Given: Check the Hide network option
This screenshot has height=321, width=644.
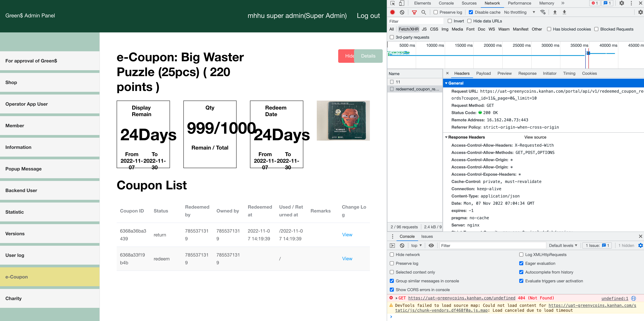Looking at the screenshot, I should coord(392,255).
